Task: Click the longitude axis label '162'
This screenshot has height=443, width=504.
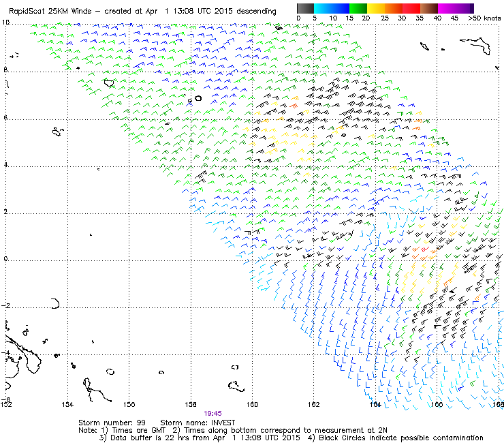Action: [x=314, y=404]
